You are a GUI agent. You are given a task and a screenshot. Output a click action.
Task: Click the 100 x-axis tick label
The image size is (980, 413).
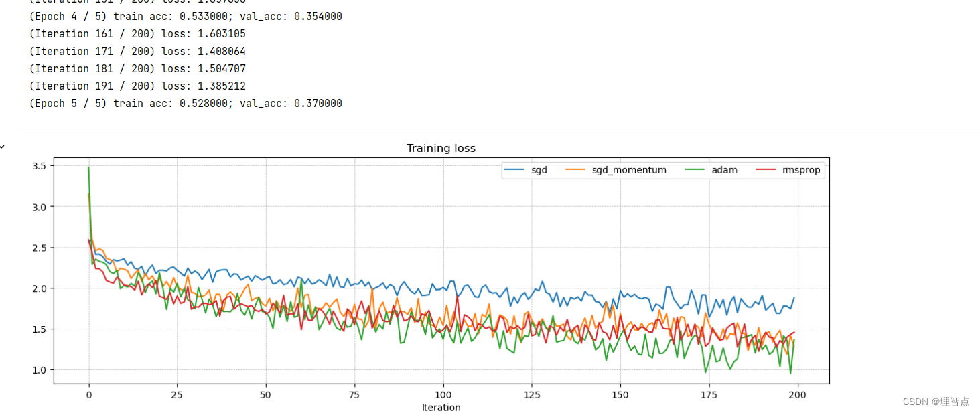point(443,394)
